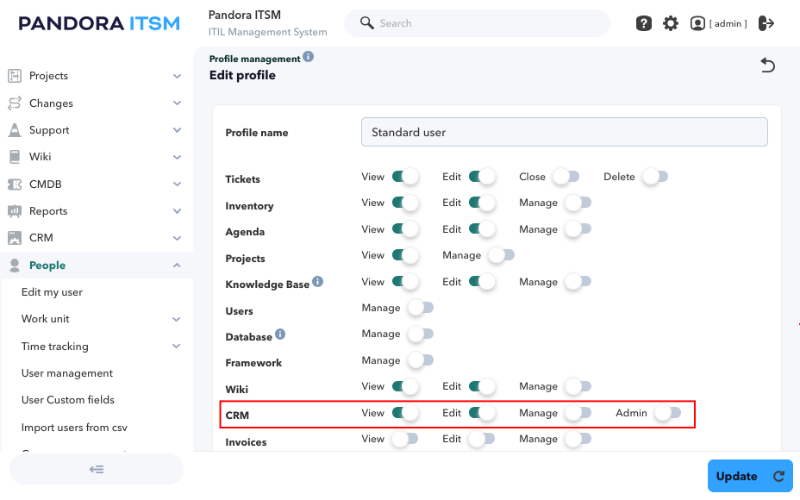The image size is (800, 500).
Task: Click the Knowledge Base info icon
Action: pyautogui.click(x=317, y=282)
